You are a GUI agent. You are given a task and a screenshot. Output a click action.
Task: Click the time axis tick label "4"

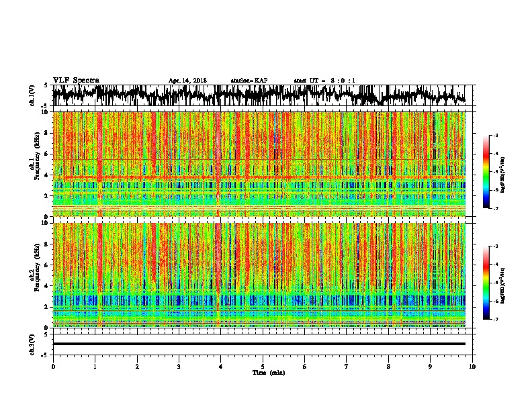221,367
